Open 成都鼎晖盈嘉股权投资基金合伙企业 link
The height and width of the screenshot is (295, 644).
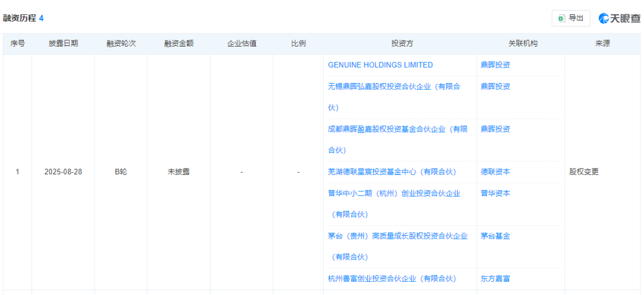click(x=398, y=140)
